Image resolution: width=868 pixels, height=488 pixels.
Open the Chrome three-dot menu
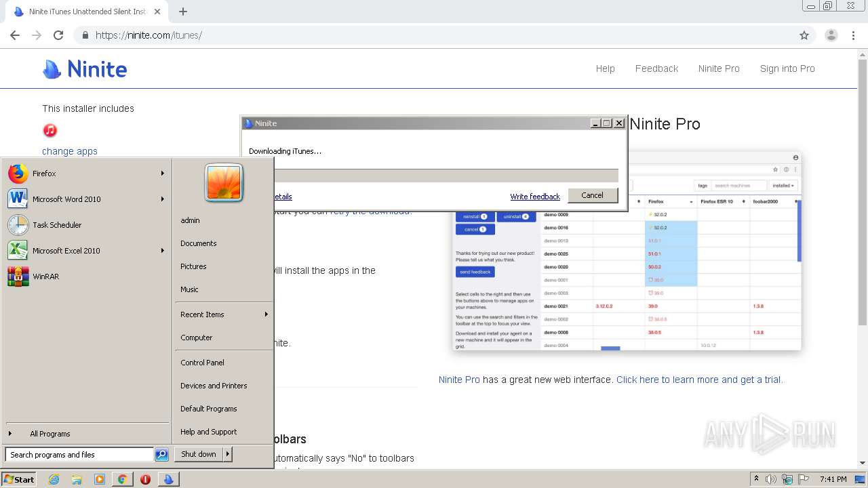(x=853, y=35)
